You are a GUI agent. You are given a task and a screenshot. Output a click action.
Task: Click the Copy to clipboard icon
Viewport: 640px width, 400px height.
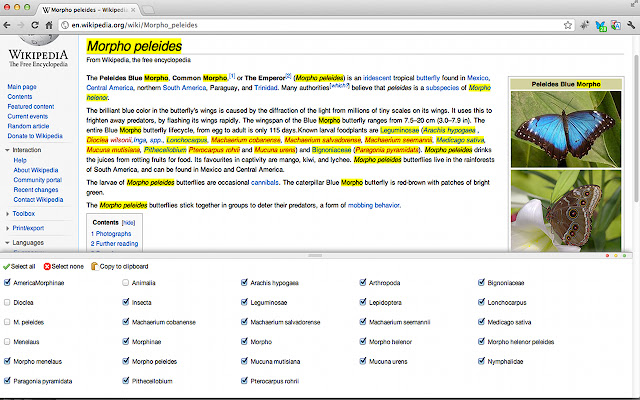(94, 266)
